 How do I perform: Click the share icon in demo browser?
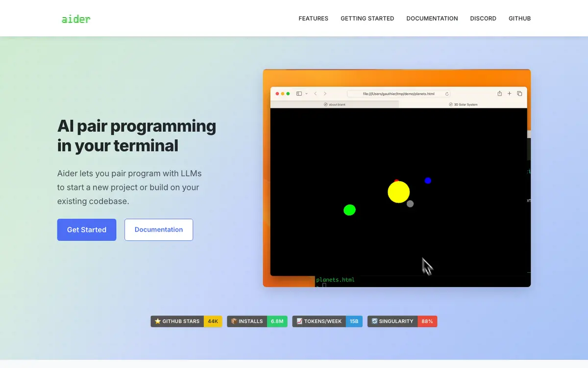point(499,93)
